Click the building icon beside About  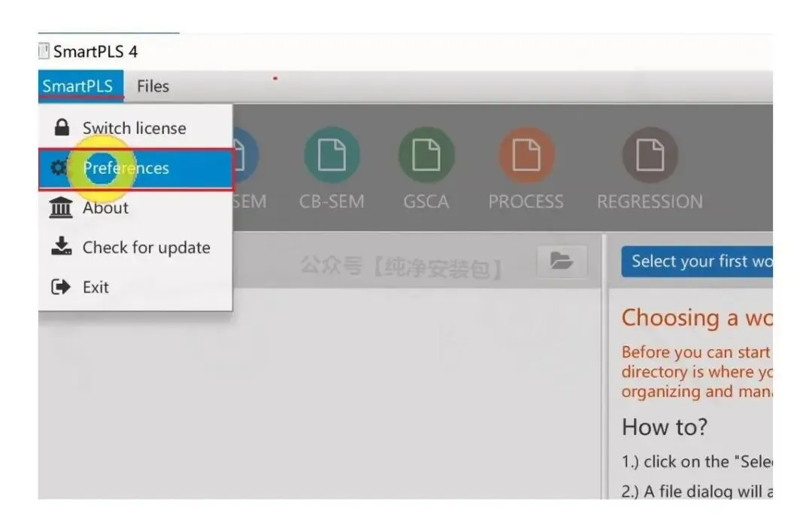coord(61,208)
